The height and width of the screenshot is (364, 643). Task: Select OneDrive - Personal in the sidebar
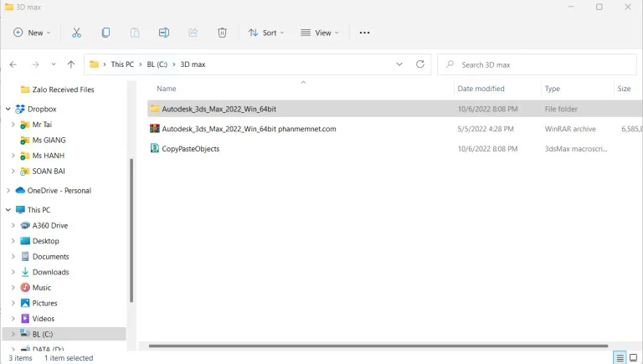click(59, 190)
